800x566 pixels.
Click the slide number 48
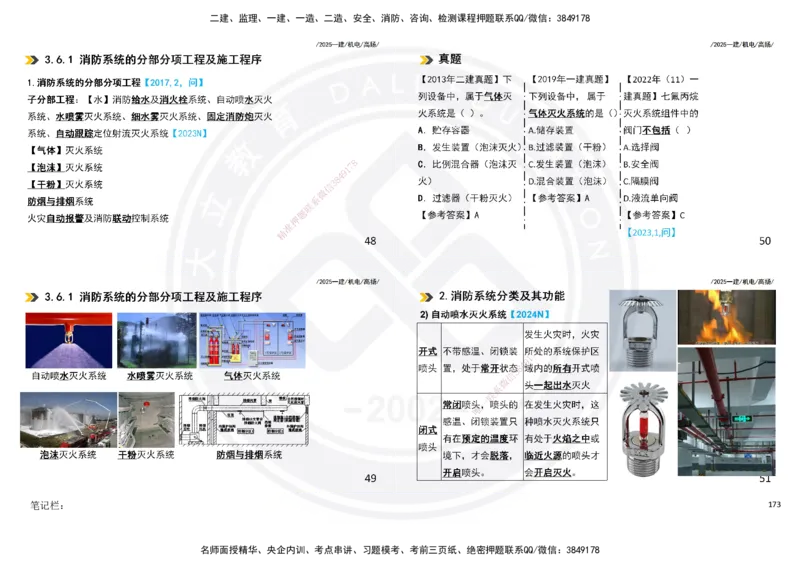[370, 241]
